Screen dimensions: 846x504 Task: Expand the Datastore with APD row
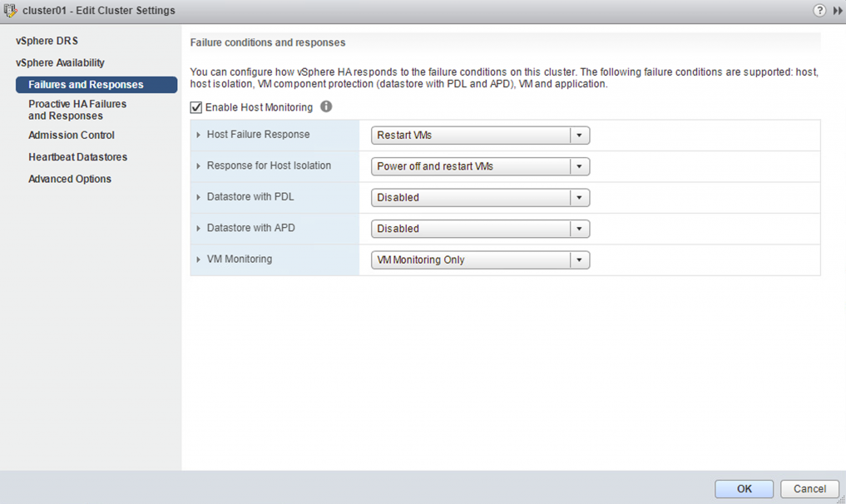(199, 228)
